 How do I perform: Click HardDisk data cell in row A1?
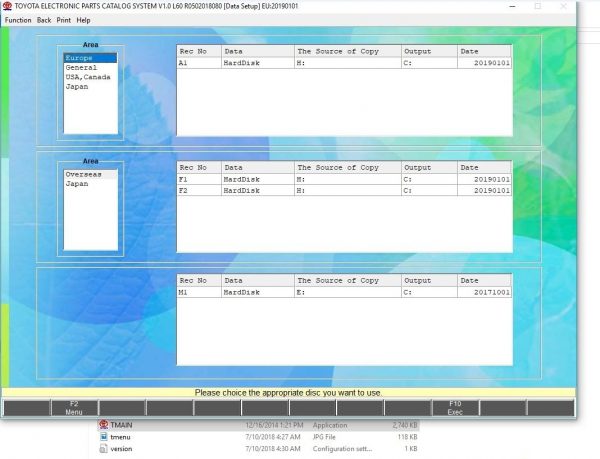click(x=258, y=63)
